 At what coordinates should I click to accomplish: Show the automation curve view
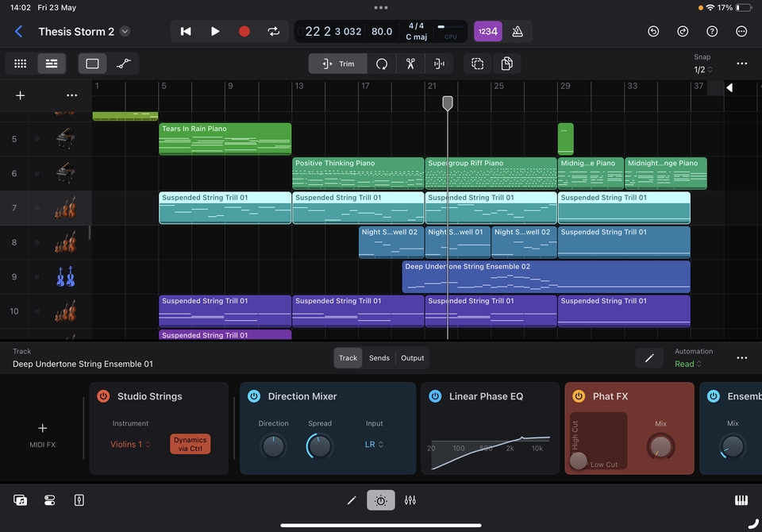(x=124, y=64)
